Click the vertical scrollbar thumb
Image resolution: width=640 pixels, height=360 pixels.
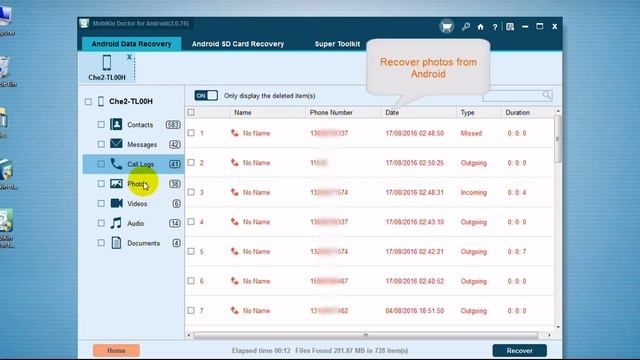pyautogui.click(x=558, y=139)
